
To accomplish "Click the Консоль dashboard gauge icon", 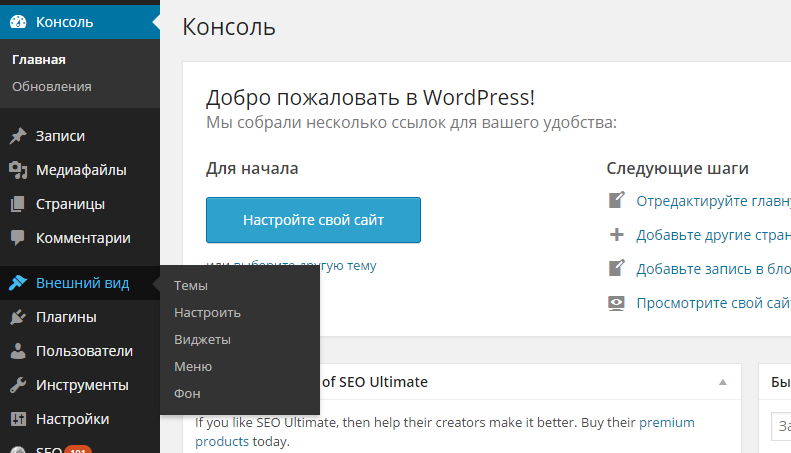I will point(18,22).
